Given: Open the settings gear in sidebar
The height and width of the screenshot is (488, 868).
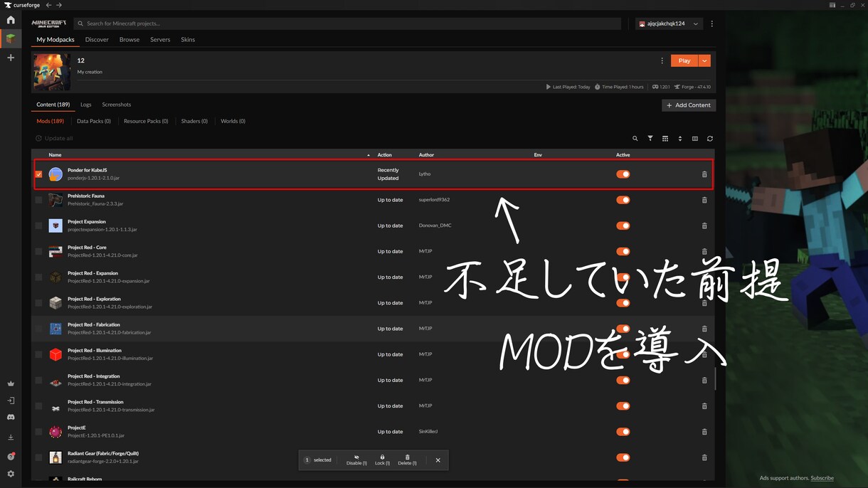Looking at the screenshot, I should (x=11, y=474).
